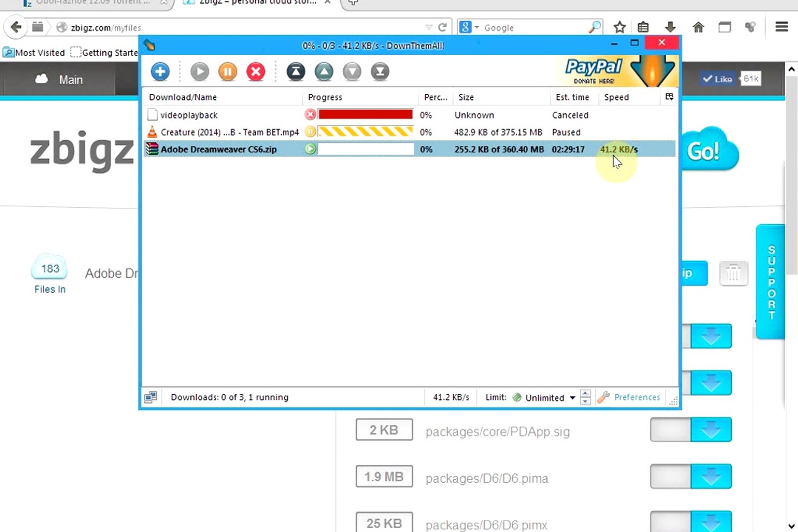Sort by the Est. time column header
Viewport: 798px width, 532px height.
point(574,97)
